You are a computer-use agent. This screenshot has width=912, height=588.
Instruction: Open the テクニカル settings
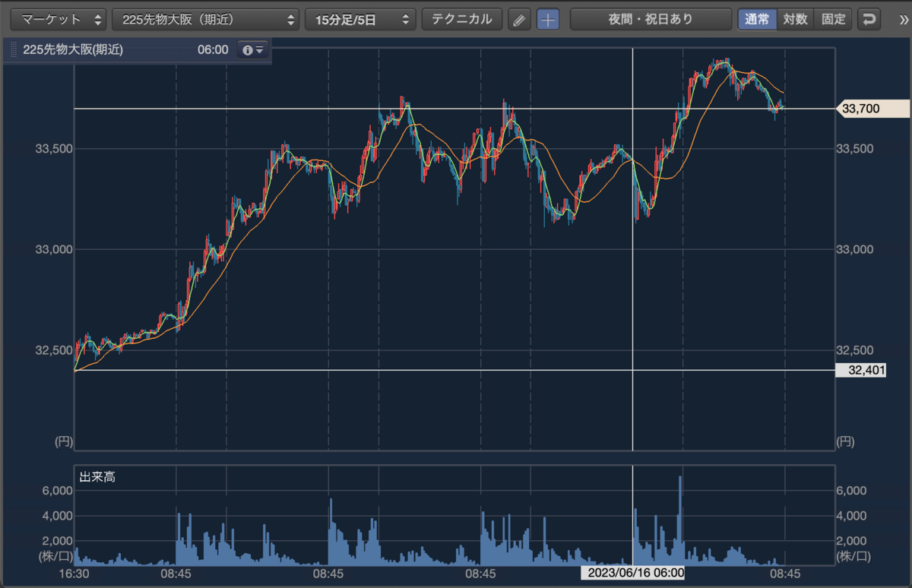click(x=462, y=19)
